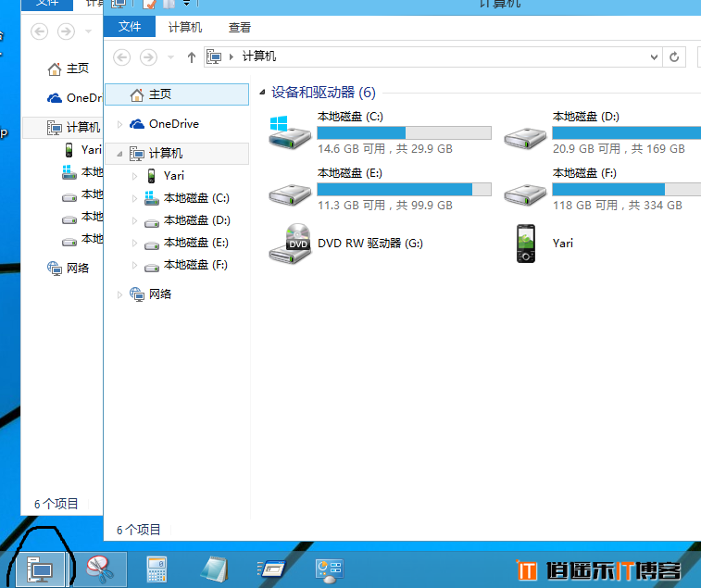
Task: Collapse the 计算机 tree node
Action: [119, 154]
